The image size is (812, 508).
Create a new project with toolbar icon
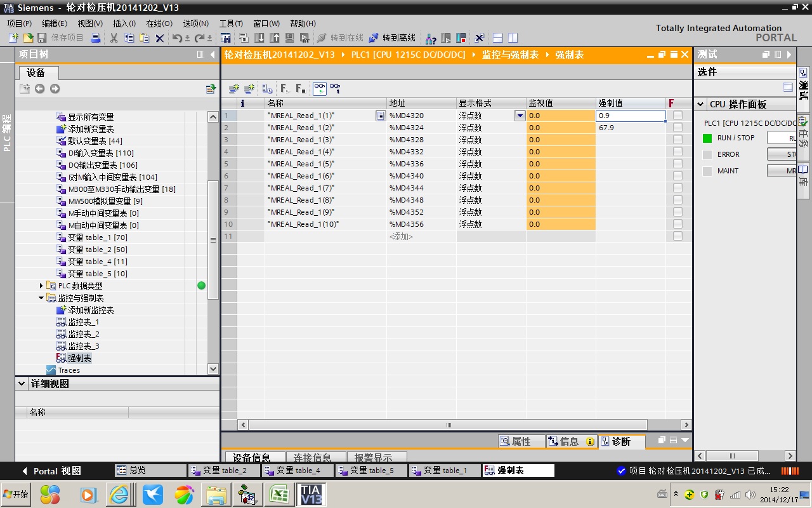13,38
